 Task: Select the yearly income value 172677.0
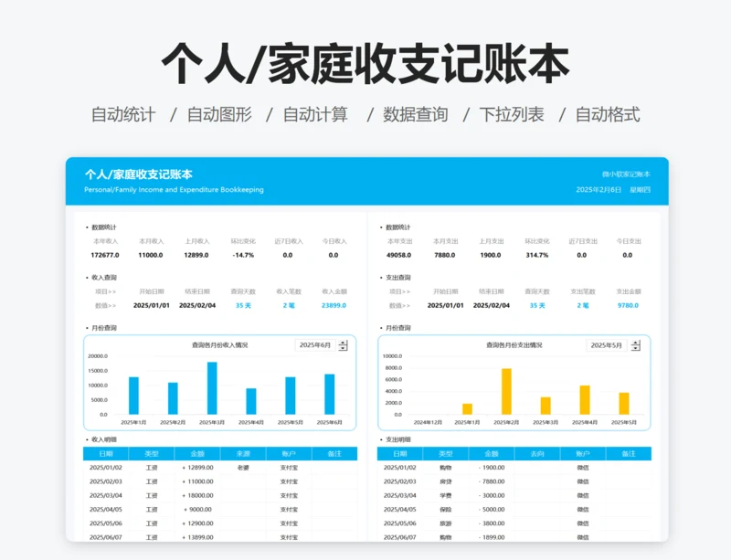click(105, 255)
